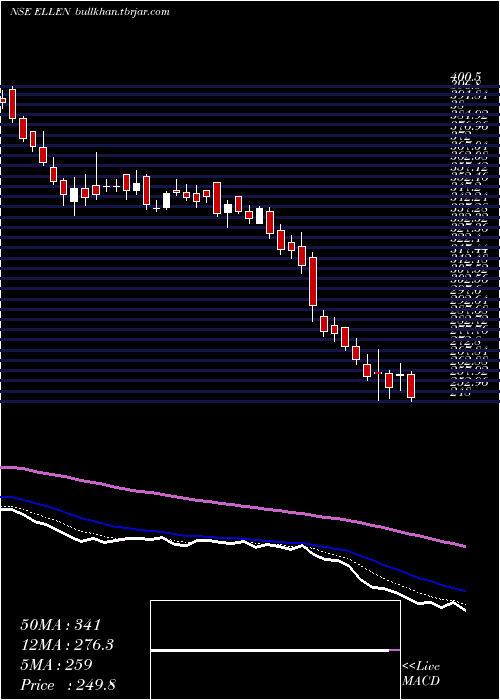
Task: Click inside the MACD indicator box
Action: coord(275,650)
